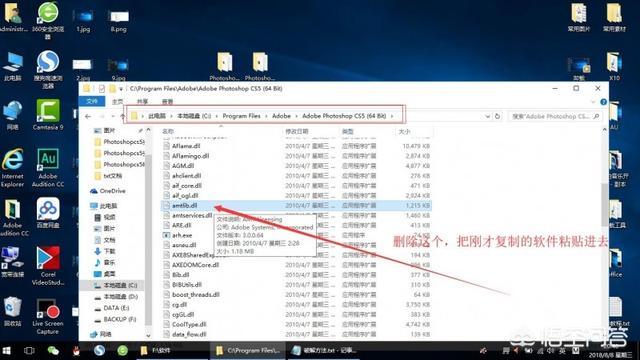Open the 共享 ribbon tab
640x360 pixels.
tap(142, 102)
